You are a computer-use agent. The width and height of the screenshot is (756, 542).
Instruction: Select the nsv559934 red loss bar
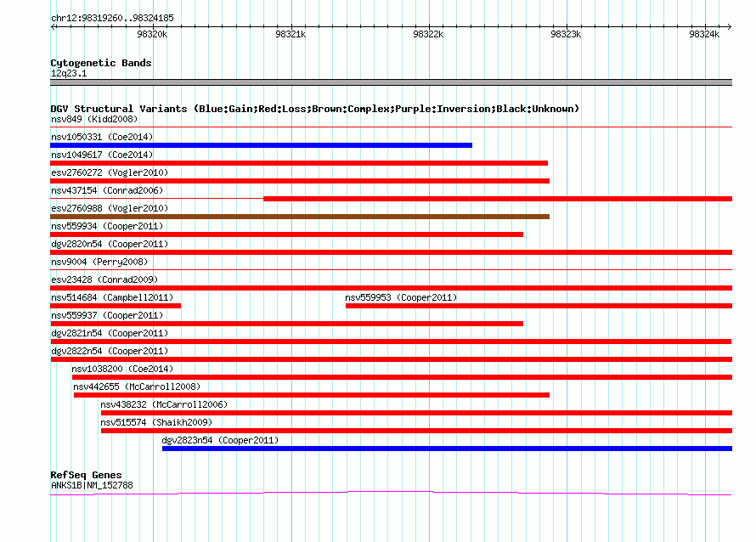(286, 234)
